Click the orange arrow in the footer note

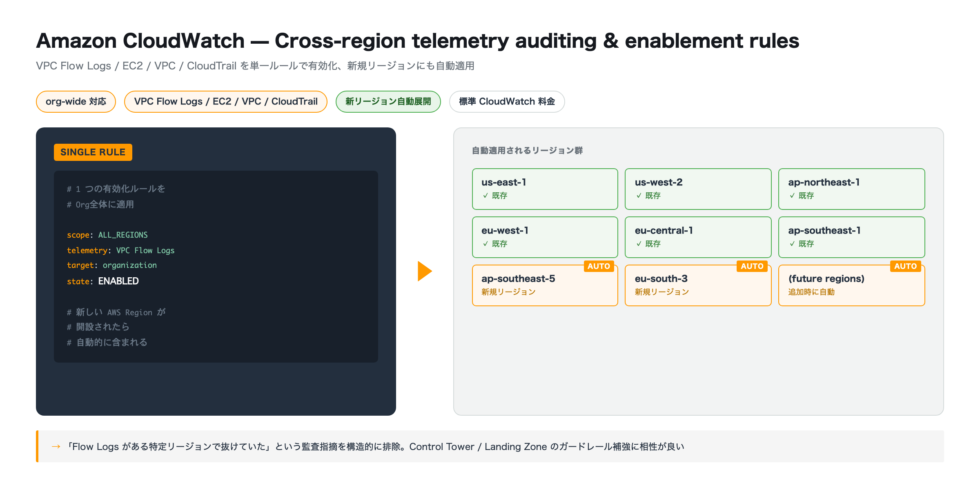(56, 447)
